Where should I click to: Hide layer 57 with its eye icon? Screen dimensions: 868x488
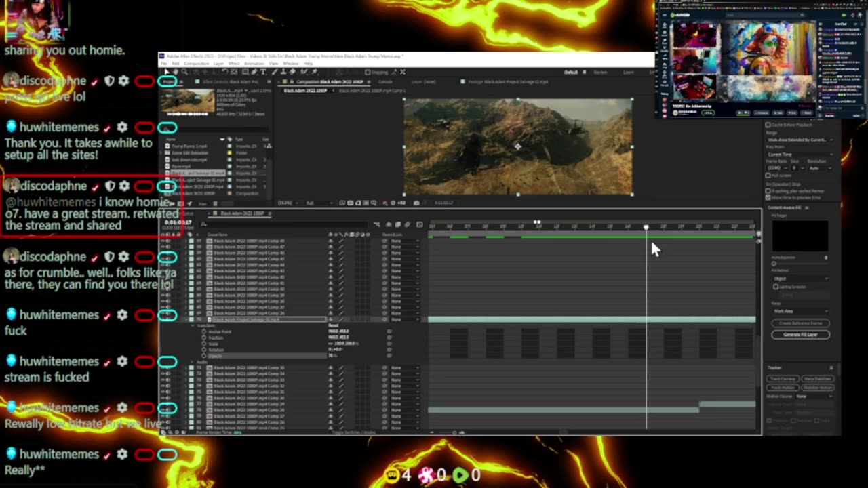pyautogui.click(x=163, y=241)
